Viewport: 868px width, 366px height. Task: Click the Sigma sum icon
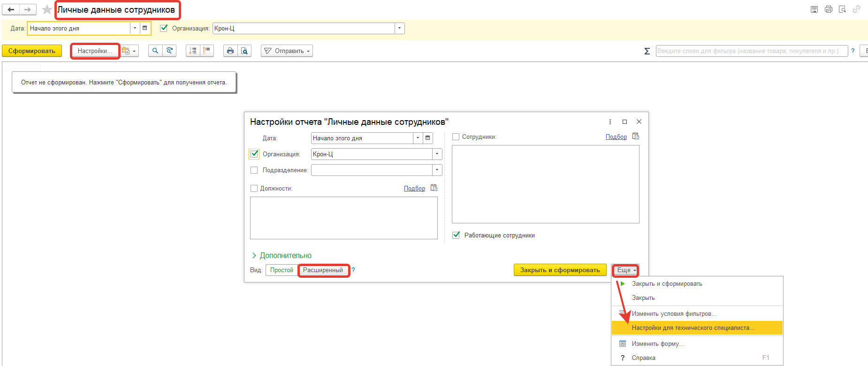coord(647,51)
